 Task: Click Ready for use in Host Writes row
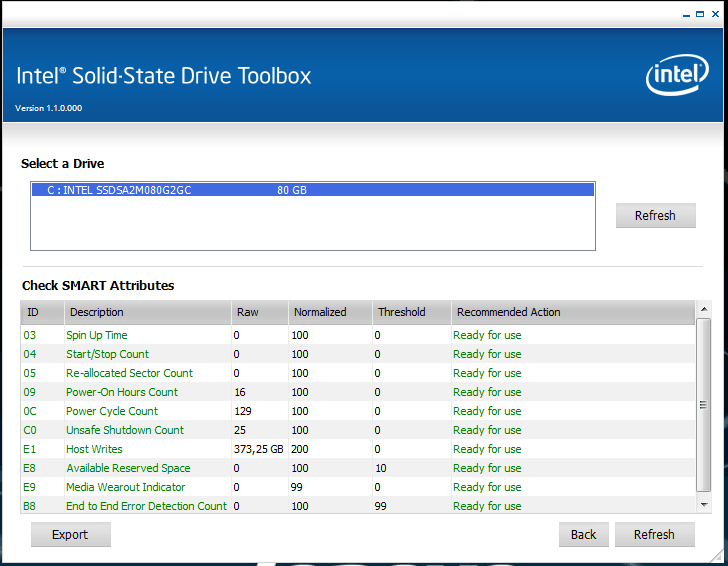pos(487,449)
